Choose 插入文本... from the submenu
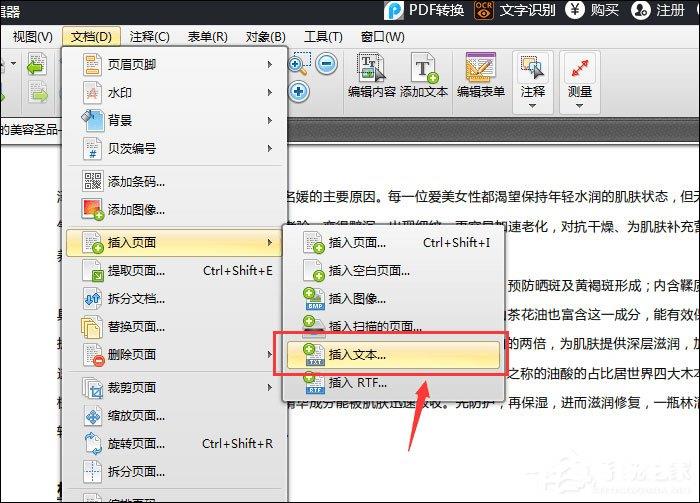This screenshot has height=503, width=700. pos(393,355)
